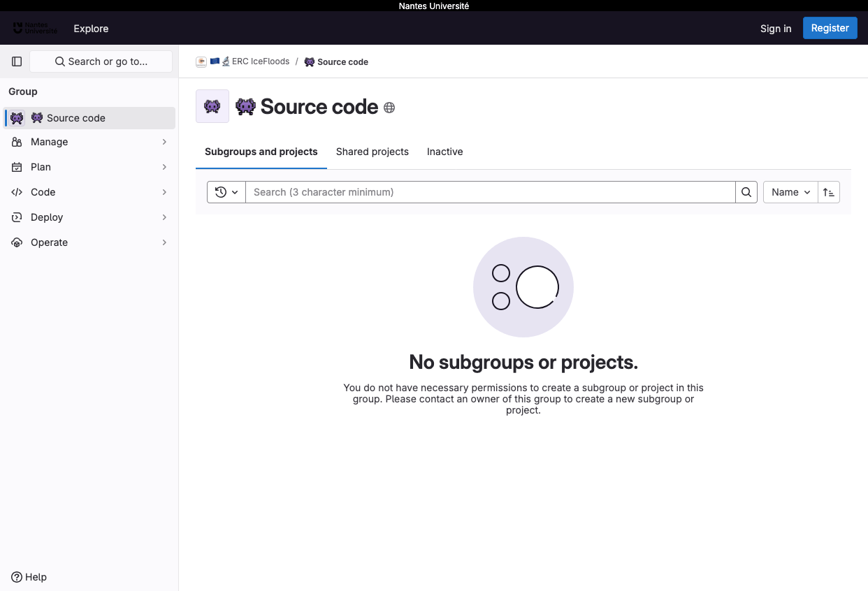Viewport: 868px width, 591px height.
Task: Click the Manage users icon
Action: [x=17, y=142]
